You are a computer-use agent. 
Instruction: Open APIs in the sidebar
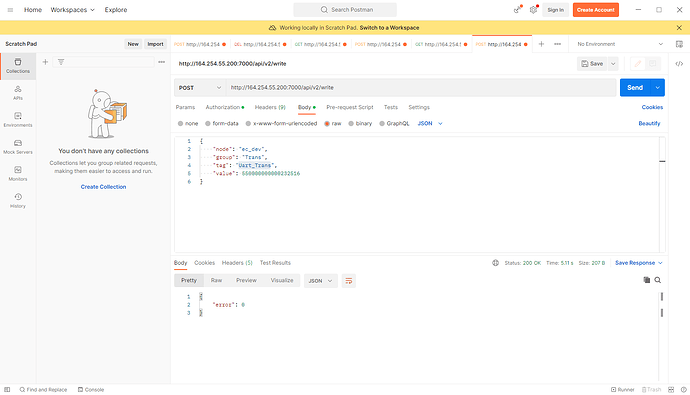tap(18, 93)
